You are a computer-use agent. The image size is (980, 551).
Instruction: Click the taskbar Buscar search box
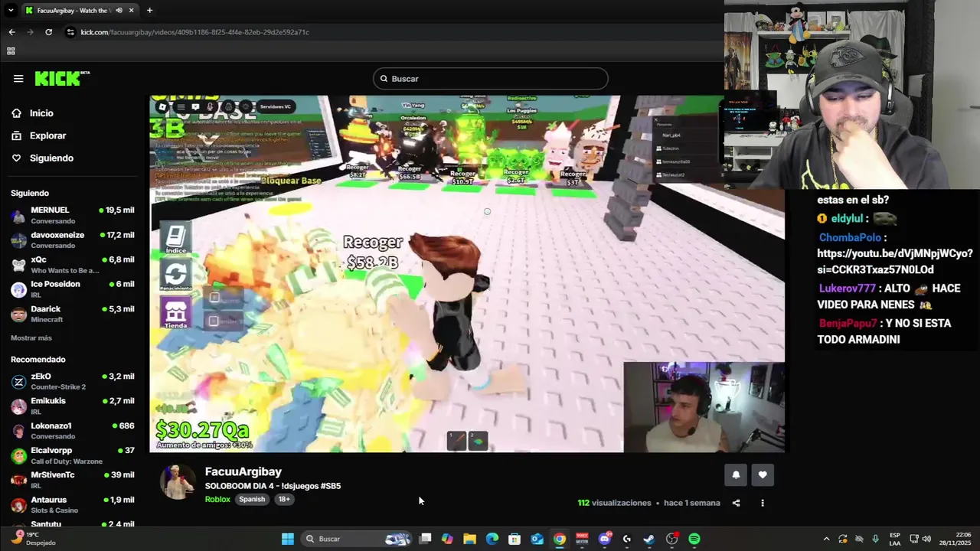point(358,539)
